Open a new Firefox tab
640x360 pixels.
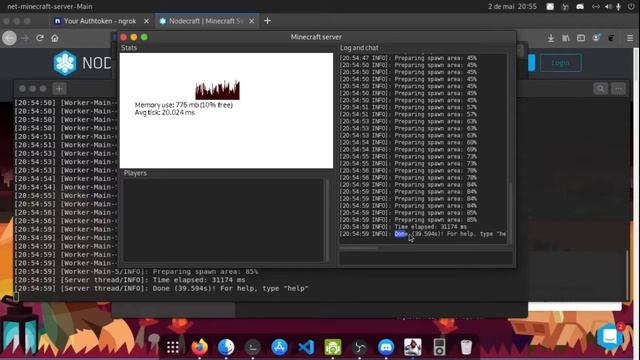click(267, 21)
